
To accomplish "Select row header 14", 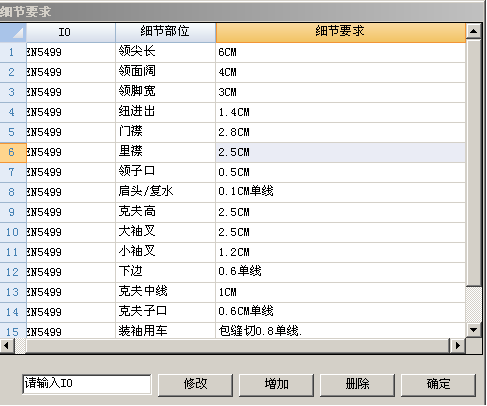I will coord(13,312).
